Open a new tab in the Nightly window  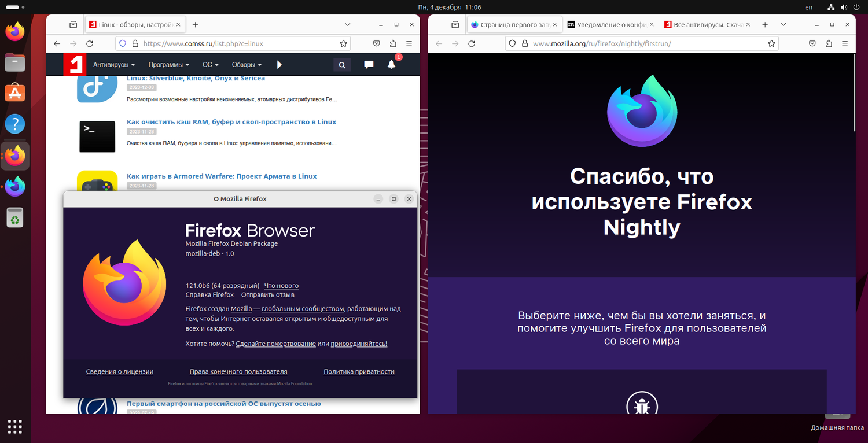765,25
